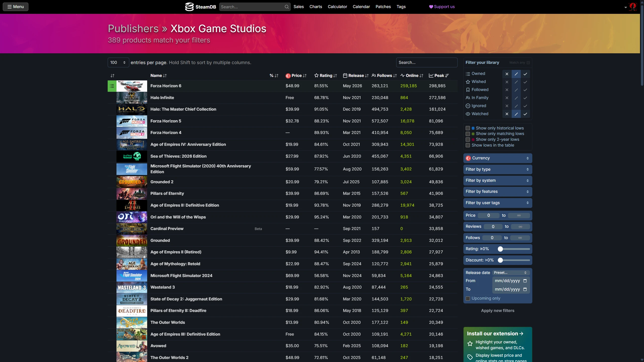This screenshot has height=362, width=644.
Task: Open the Tags page
Action: click(401, 7)
